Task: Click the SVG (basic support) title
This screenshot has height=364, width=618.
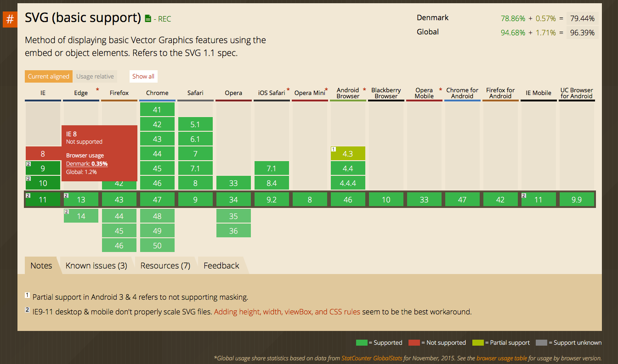Action: (83, 18)
